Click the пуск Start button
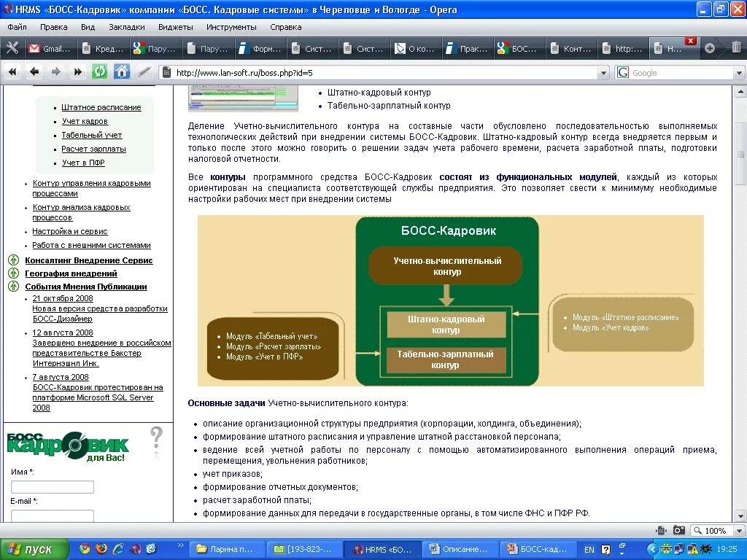This screenshot has height=560, width=747. click(34, 549)
